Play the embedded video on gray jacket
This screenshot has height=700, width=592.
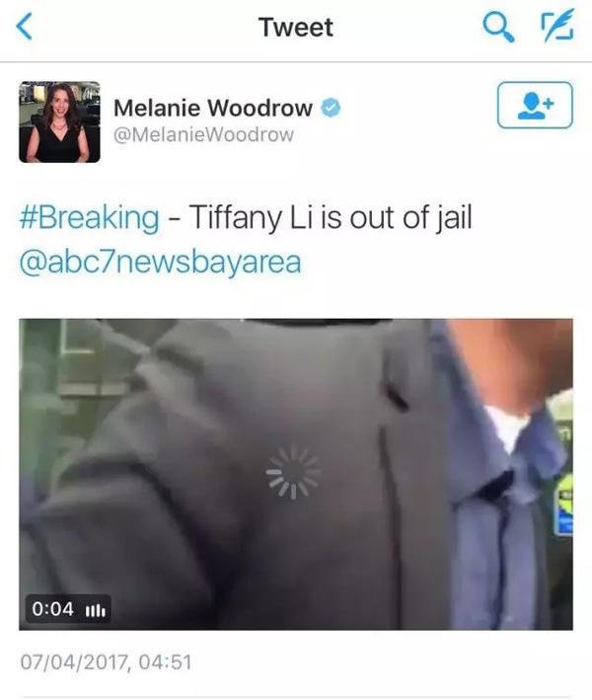point(296,474)
